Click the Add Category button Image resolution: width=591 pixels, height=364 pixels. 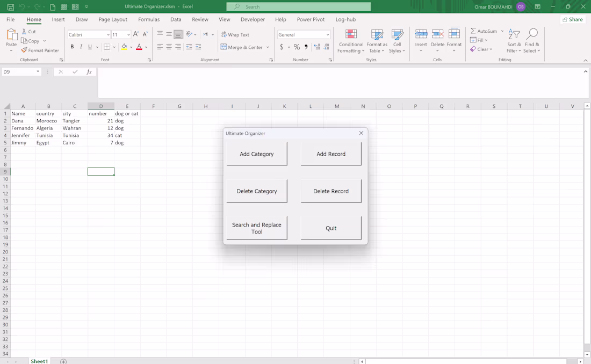pyautogui.click(x=257, y=154)
